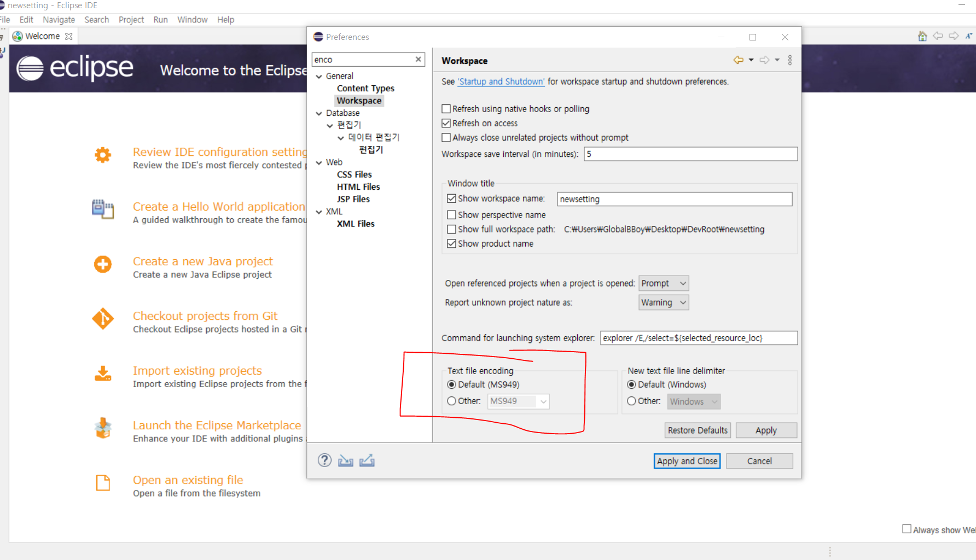976x560 pixels.
Task: Toggle Always show Welcome checkbox
Action: point(907,529)
